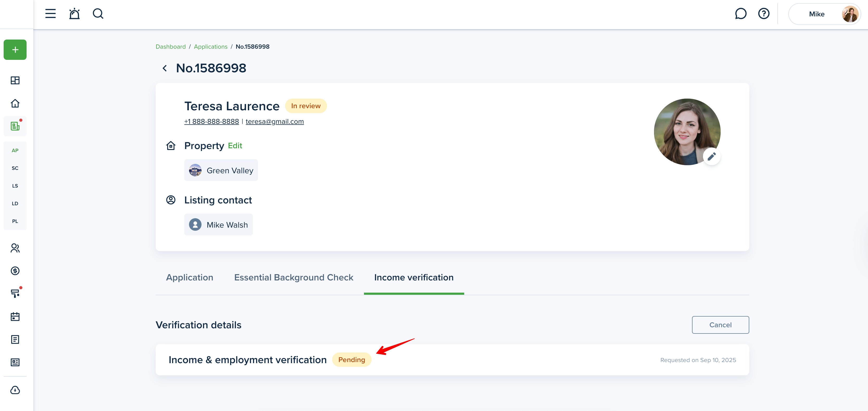Click Teresa Laurence's profile photo

point(687,132)
